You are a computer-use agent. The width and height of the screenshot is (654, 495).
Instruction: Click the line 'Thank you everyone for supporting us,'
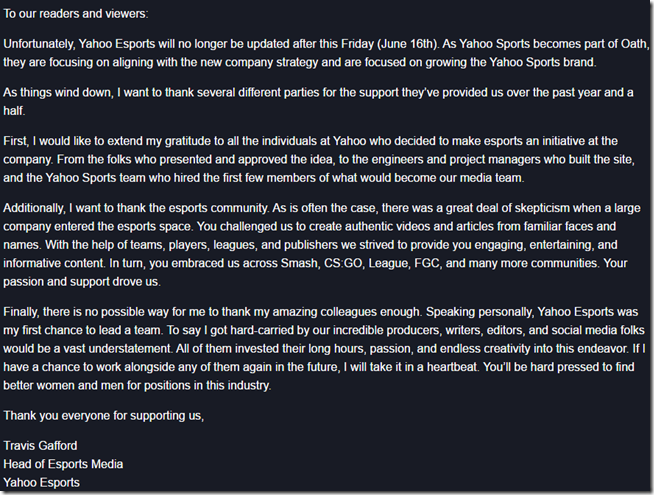pyautogui.click(x=103, y=415)
